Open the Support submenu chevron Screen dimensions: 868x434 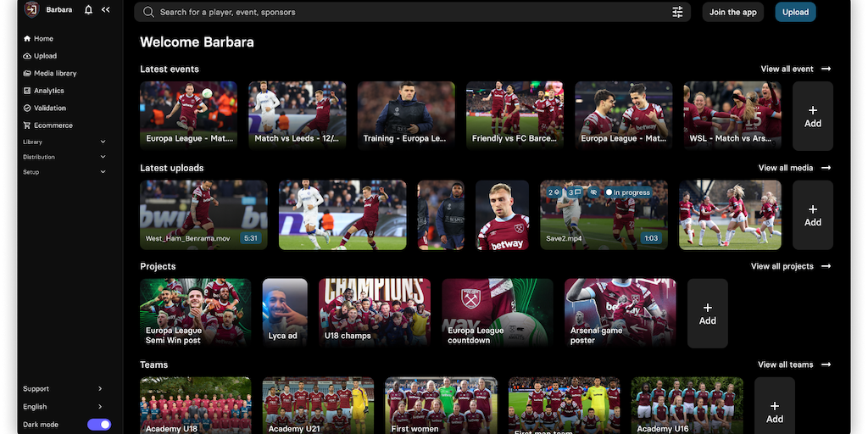click(x=100, y=388)
